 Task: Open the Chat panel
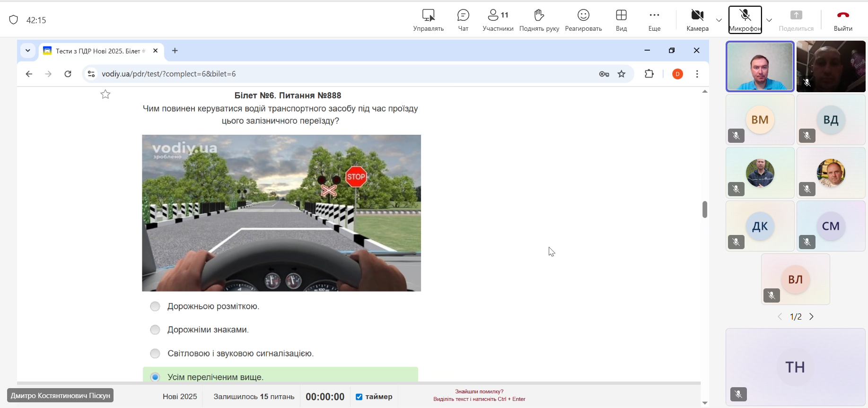coord(463,20)
